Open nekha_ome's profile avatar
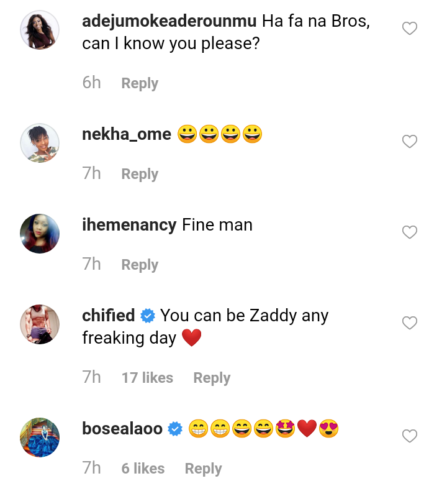Viewport: 447px width, 504px height. [x=40, y=143]
